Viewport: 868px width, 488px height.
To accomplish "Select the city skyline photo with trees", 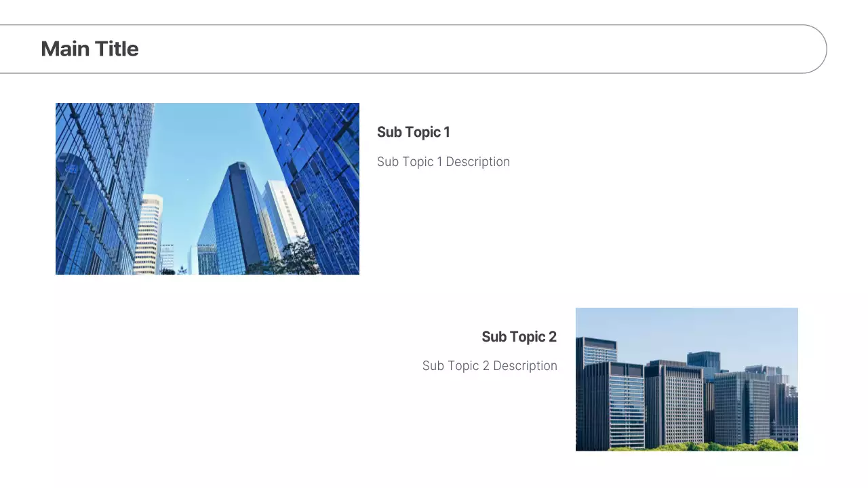I will point(686,379).
